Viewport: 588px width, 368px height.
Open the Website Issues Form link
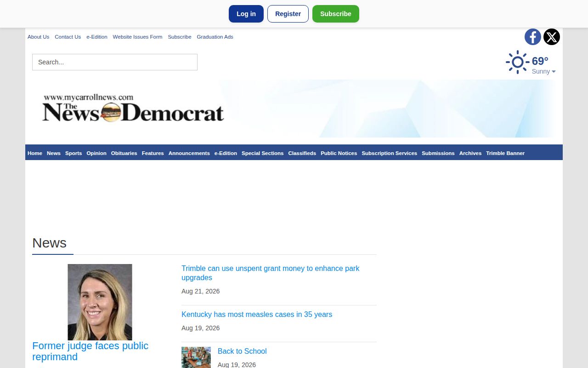(x=137, y=37)
